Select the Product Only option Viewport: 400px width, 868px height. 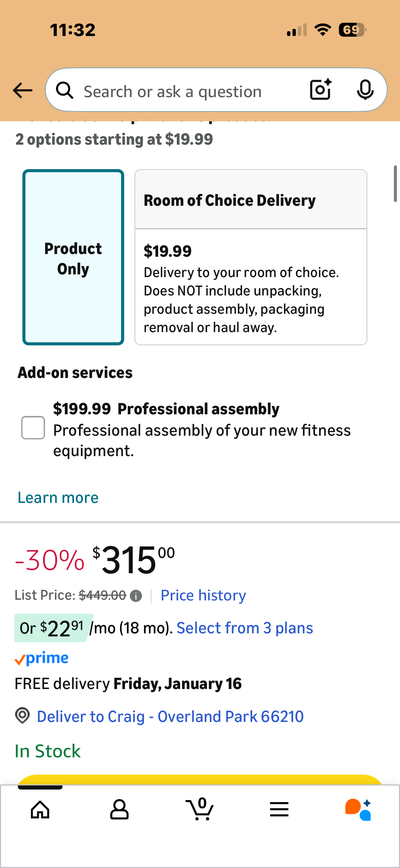73,257
